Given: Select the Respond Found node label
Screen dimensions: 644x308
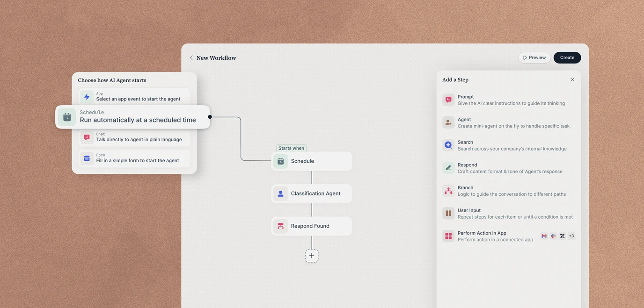Looking at the screenshot, I should point(310,226).
